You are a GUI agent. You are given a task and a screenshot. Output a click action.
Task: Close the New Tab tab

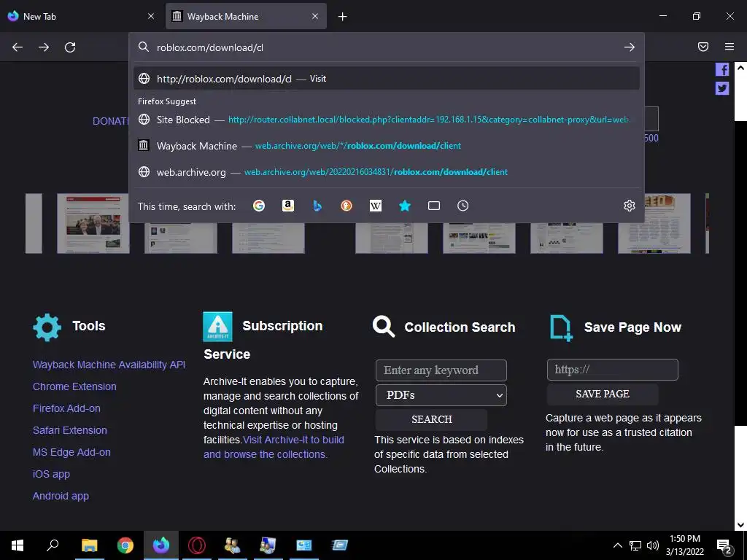pyautogui.click(x=151, y=16)
